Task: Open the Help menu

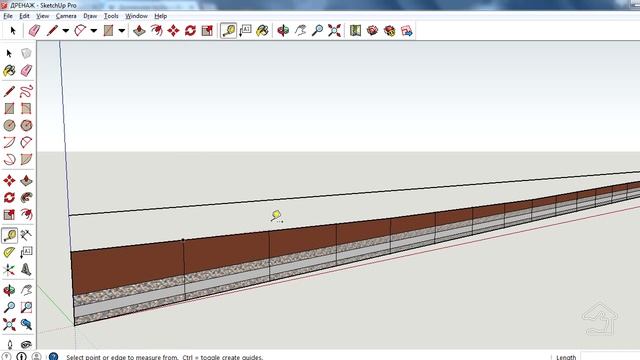Action: coord(160,16)
